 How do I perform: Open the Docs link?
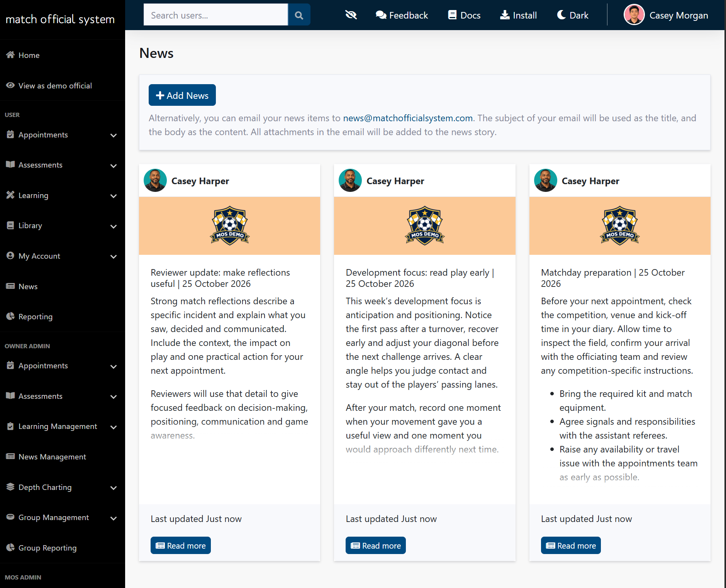tap(464, 15)
